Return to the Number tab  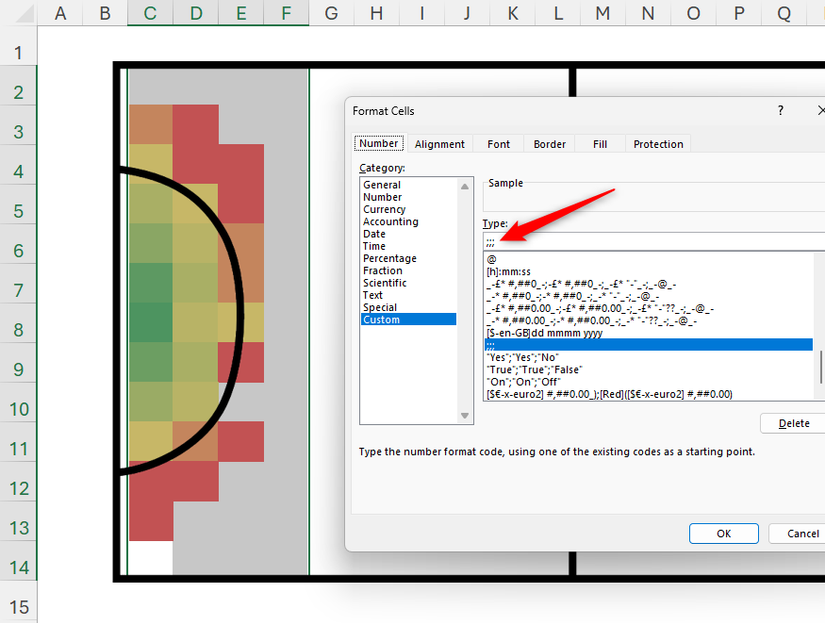click(378, 142)
